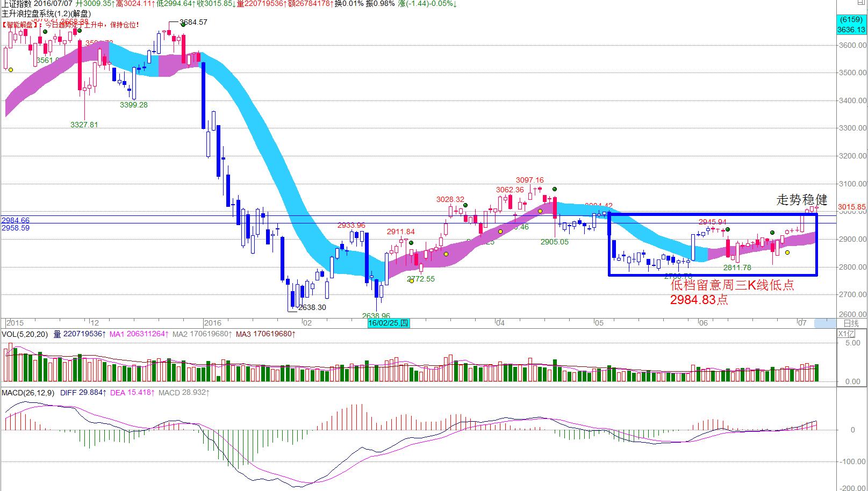
Task: Click the 06 month label on time axis
Action: click(703, 323)
